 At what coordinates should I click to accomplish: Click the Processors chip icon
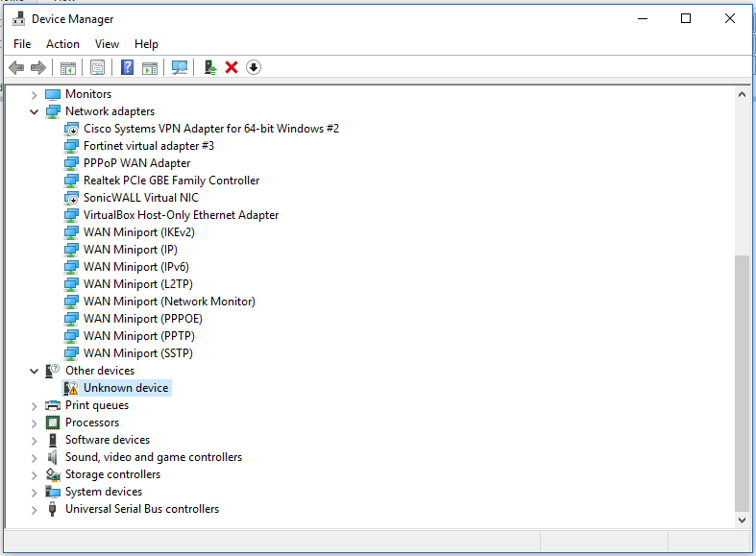[x=53, y=423]
